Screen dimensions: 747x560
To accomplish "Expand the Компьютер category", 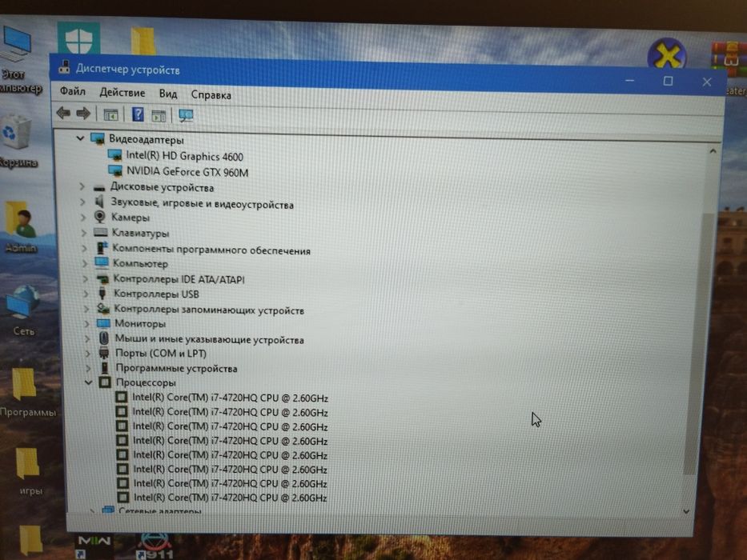I will 85,263.
